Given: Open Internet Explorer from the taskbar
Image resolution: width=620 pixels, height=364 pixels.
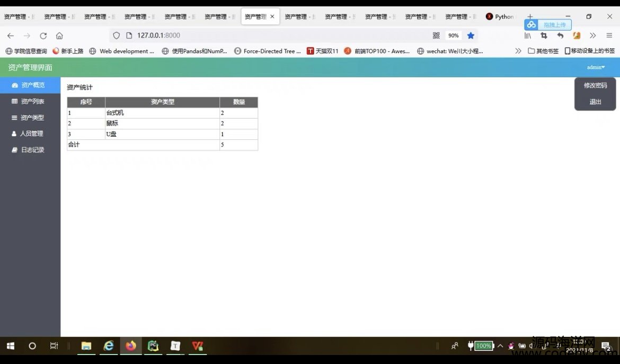Looking at the screenshot, I should pos(108,346).
